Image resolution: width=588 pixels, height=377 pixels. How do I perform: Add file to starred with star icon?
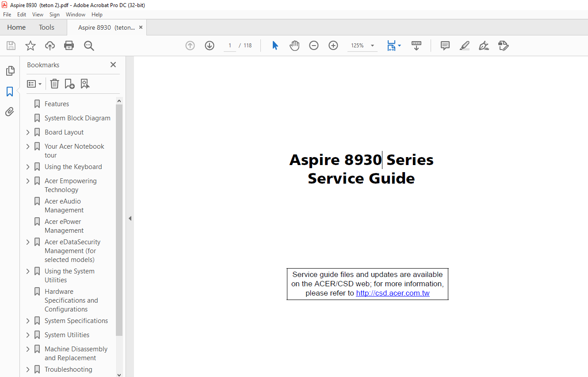(x=30, y=46)
